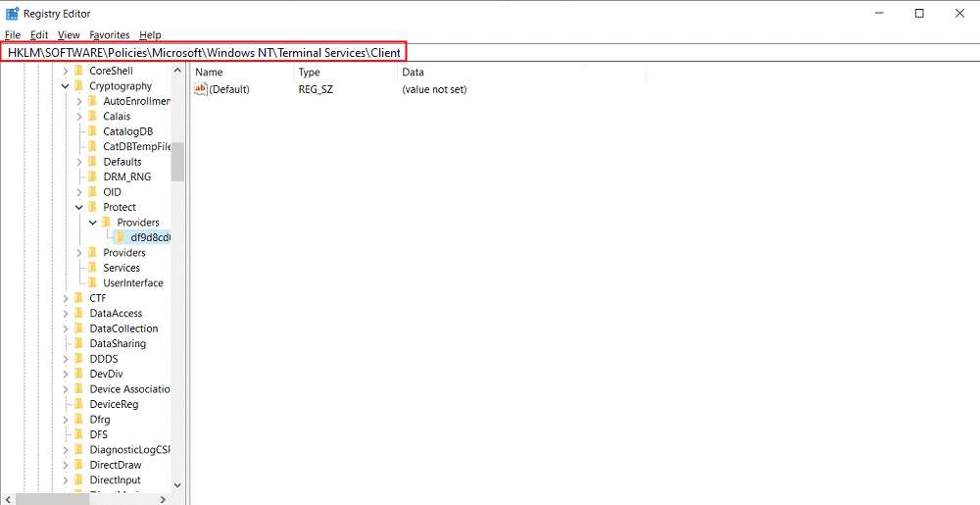Collapse the Cryptography tree node
Image resolution: width=980 pixels, height=505 pixels.
tap(65, 86)
